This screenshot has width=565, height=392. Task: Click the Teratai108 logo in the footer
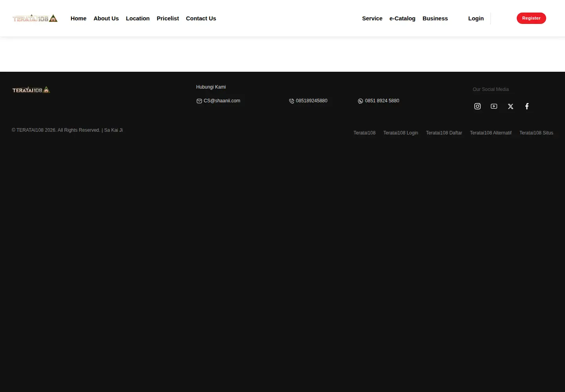31,90
